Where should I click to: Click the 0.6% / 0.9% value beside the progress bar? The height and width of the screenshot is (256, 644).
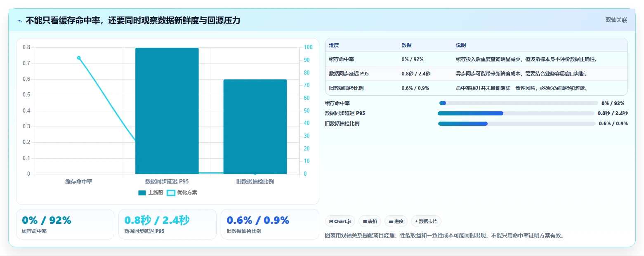[x=613, y=124]
